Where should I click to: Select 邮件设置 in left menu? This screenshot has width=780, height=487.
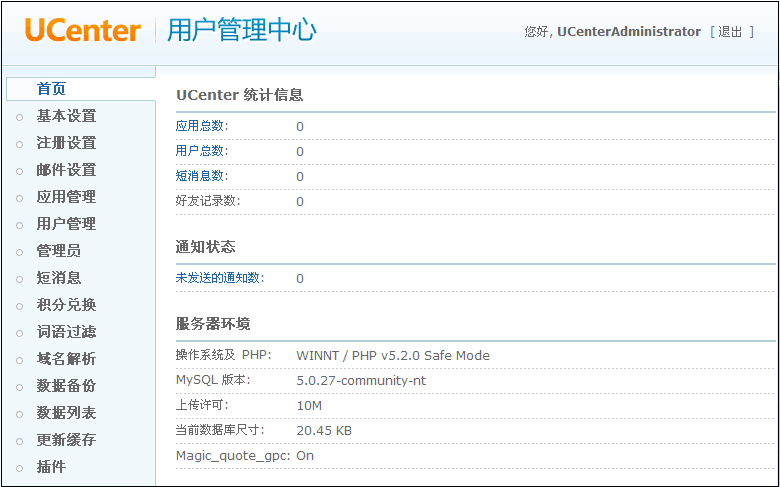pos(66,170)
